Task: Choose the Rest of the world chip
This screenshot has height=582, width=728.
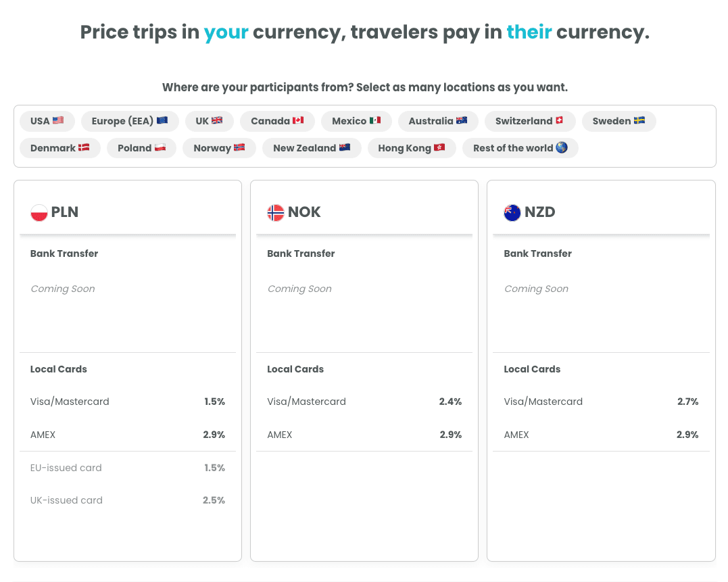Action: [x=520, y=148]
